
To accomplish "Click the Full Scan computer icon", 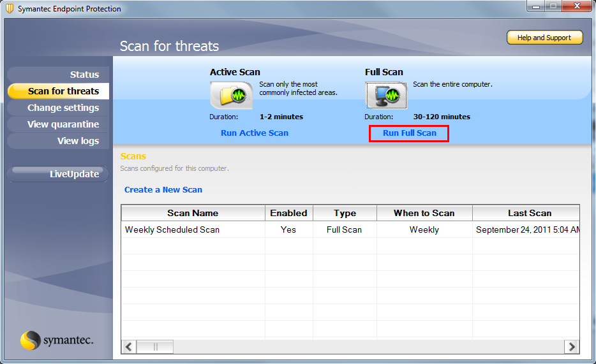I will tap(386, 95).
